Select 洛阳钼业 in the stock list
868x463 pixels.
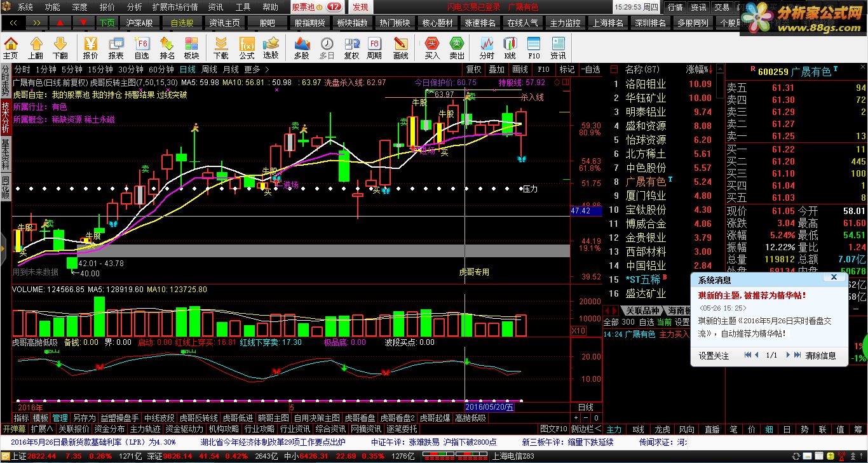pos(646,84)
